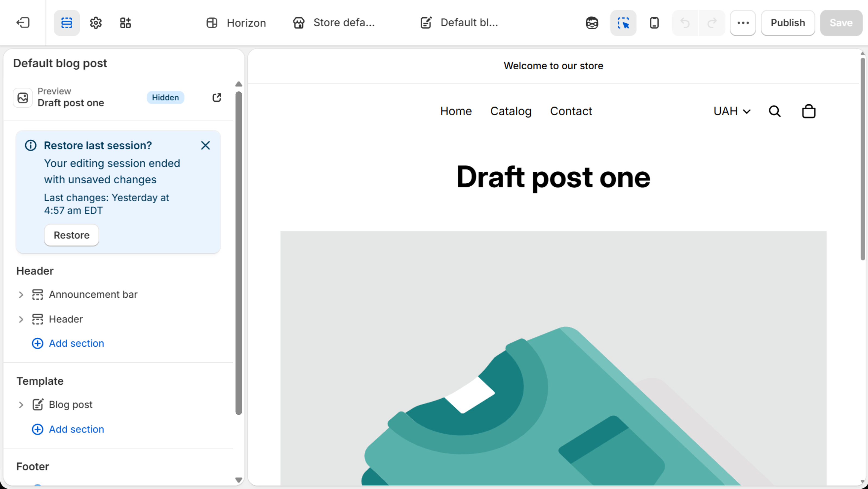Viewport: 868px width, 489px height.
Task: Open Home link in store preview
Action: [x=455, y=111]
